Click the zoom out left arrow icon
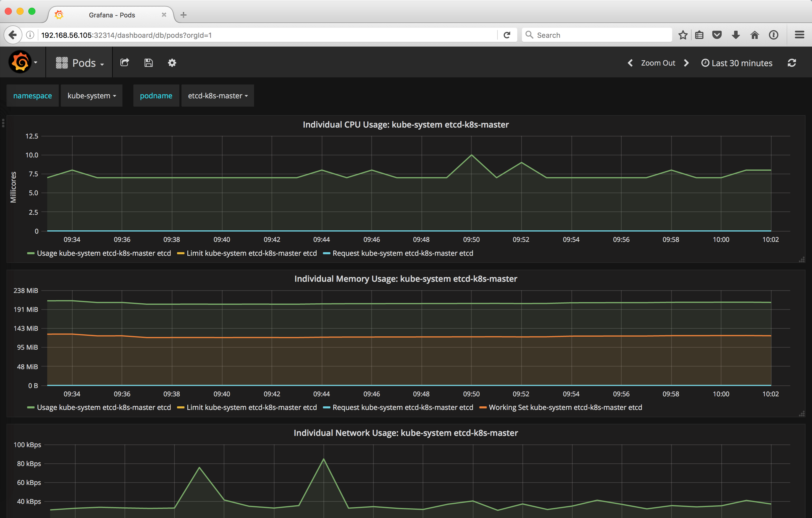Screen dimensions: 812x518 (x=628, y=62)
